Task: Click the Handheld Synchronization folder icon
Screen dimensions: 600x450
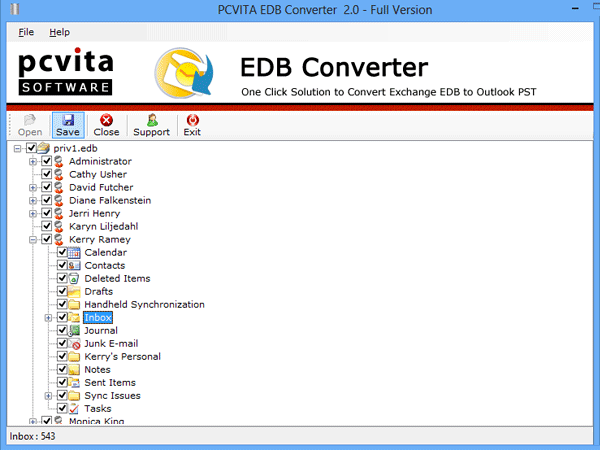Action: click(74, 304)
